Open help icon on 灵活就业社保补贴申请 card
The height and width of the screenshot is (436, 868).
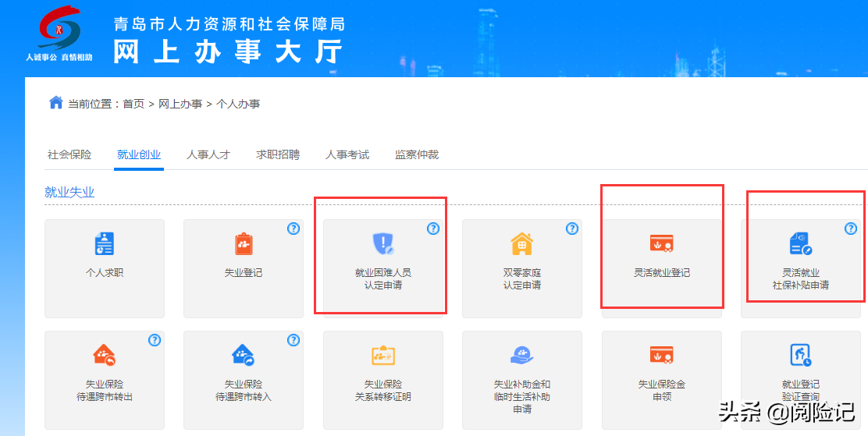851,228
